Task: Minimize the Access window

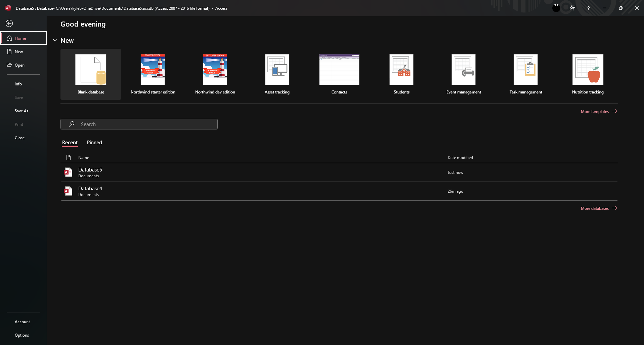Action: click(x=605, y=8)
